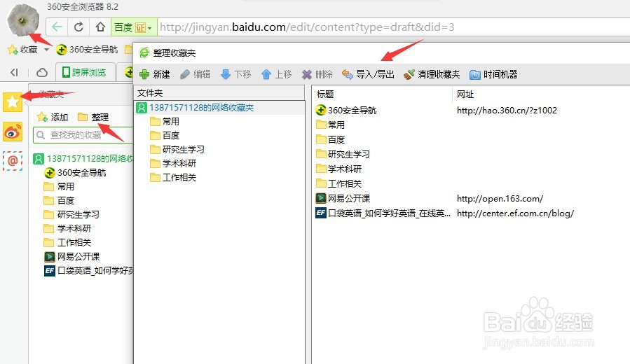
Task: Go back with the green arrow
Action: [x=57, y=27]
